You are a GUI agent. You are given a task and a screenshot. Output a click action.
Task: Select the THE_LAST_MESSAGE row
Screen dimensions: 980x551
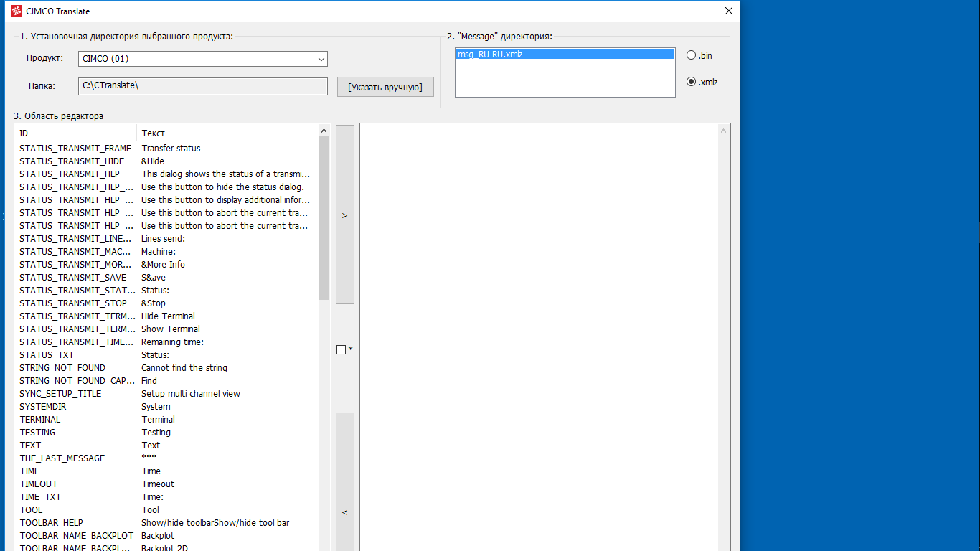[62, 458]
